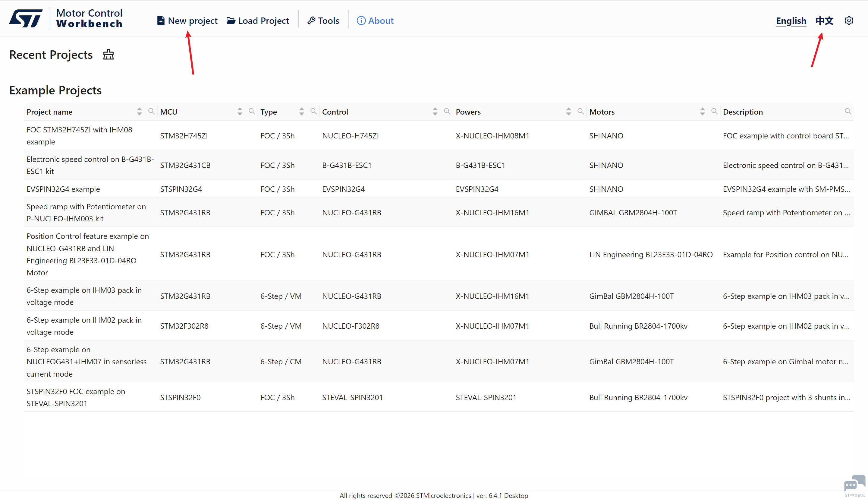Sort by MCU column
868x500 pixels.
point(240,111)
